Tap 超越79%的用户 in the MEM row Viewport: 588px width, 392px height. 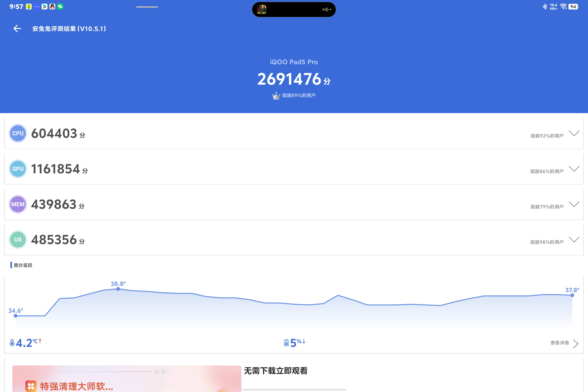(x=547, y=207)
